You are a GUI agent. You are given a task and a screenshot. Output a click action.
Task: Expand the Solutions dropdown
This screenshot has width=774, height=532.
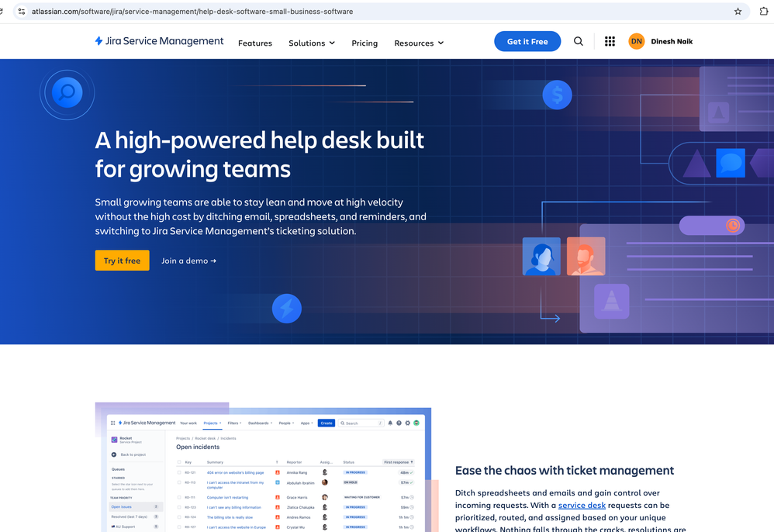[312, 43]
